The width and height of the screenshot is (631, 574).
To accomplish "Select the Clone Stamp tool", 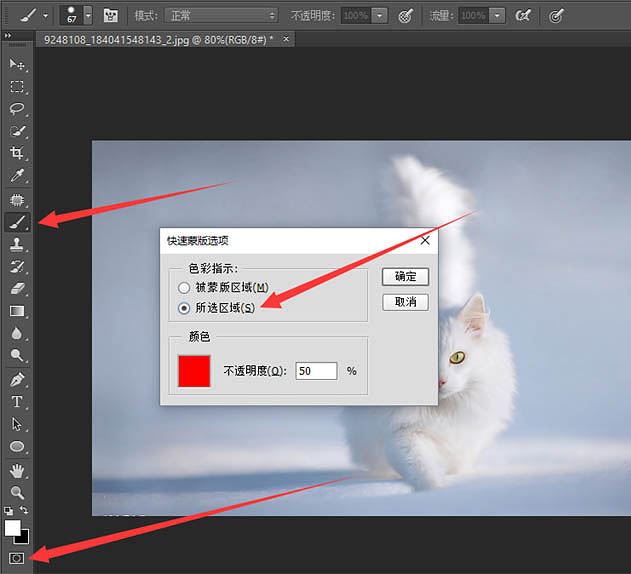I will coord(17,244).
